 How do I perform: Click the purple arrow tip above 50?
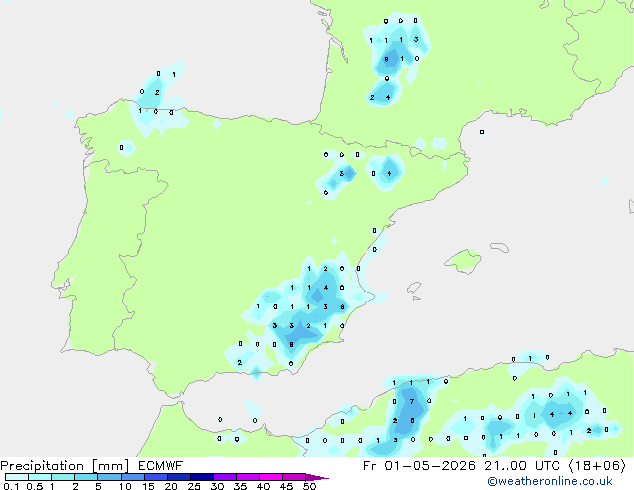point(317,477)
